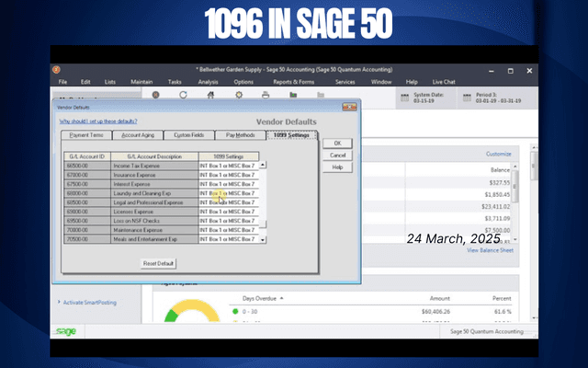Screen dimensions: 588x368
Task: Open the Window menu
Action: pyautogui.click(x=381, y=82)
